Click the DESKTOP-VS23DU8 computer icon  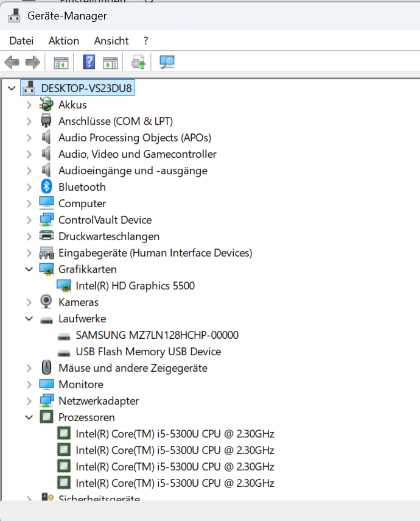29,88
